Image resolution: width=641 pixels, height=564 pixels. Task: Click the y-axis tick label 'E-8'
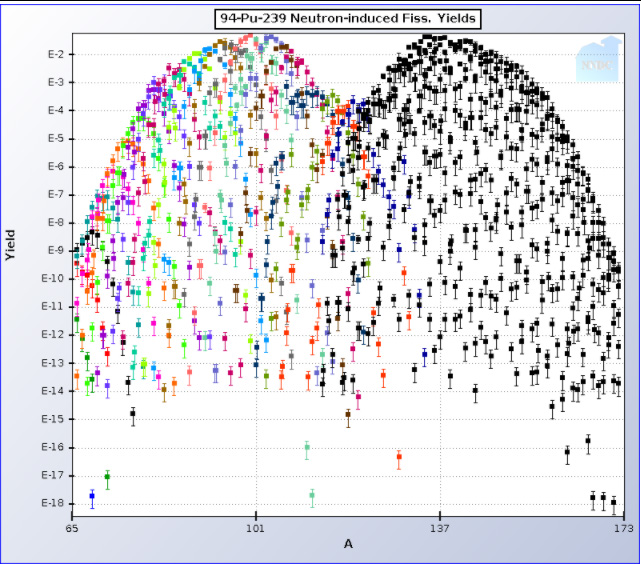[x=56, y=223]
